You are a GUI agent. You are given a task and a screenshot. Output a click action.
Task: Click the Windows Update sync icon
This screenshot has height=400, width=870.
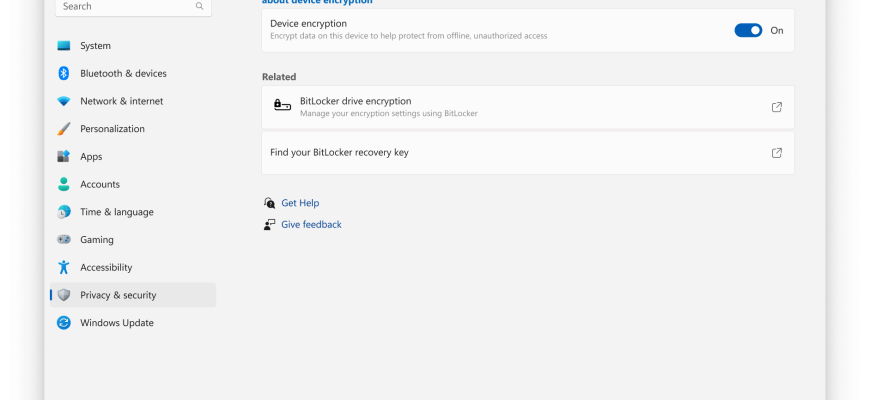tap(64, 323)
